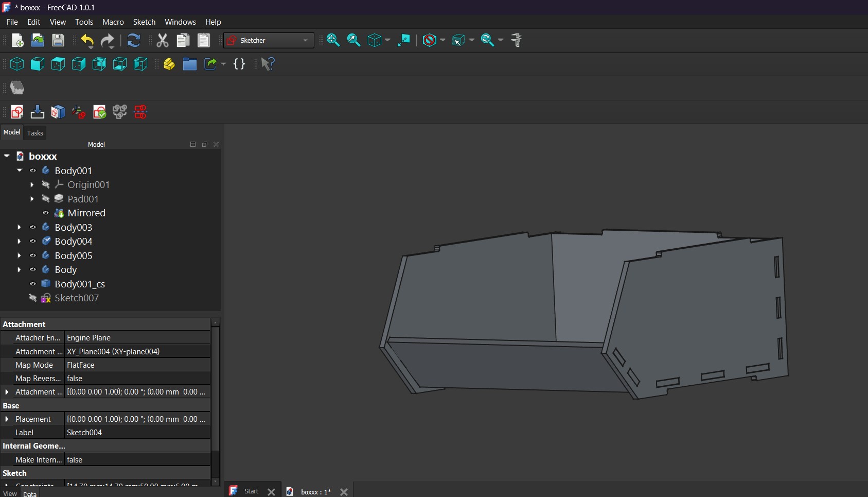Click the Refresh recompute icon
Image resolution: width=868 pixels, height=497 pixels.
tap(133, 41)
